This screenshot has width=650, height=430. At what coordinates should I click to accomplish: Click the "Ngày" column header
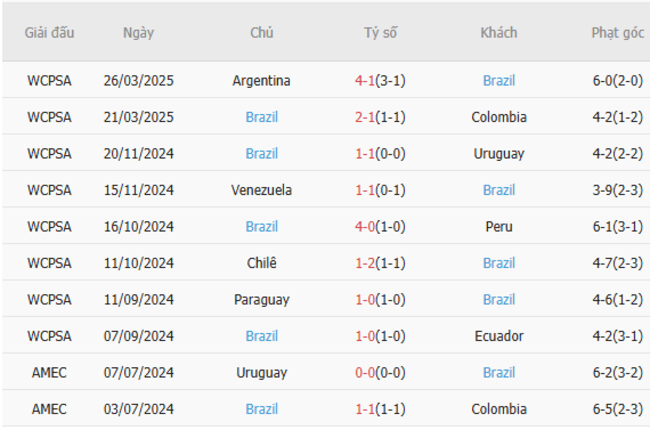(x=138, y=33)
